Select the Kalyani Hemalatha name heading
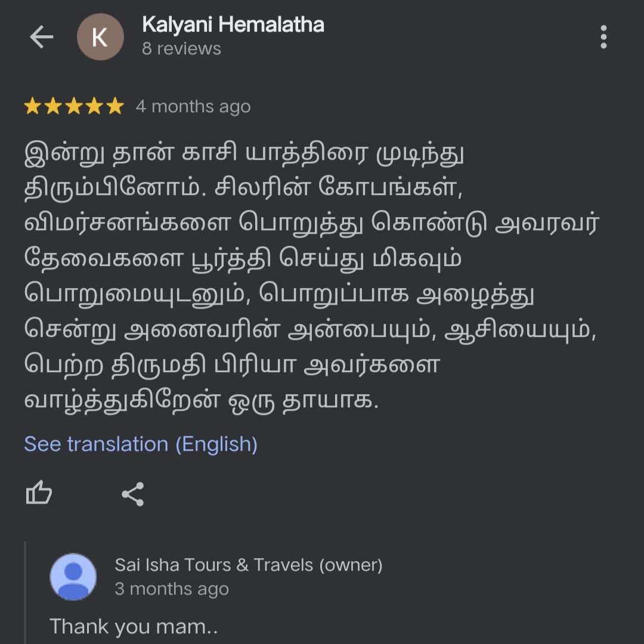This screenshot has height=644, width=644. [233, 24]
